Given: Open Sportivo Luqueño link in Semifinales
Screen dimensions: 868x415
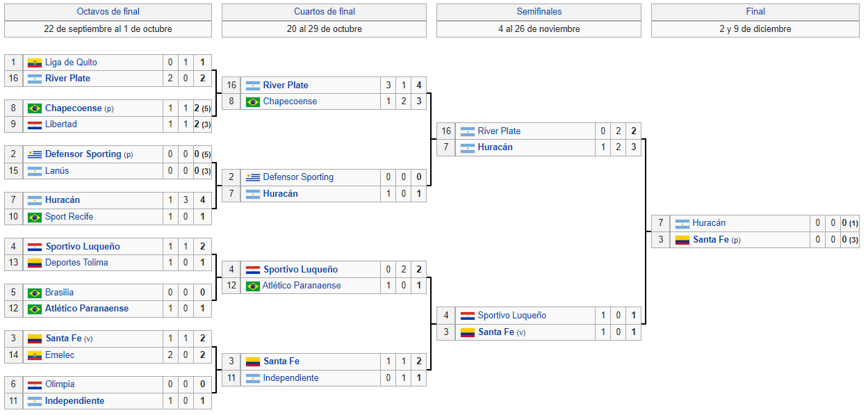Looking at the screenshot, I should click(511, 316).
